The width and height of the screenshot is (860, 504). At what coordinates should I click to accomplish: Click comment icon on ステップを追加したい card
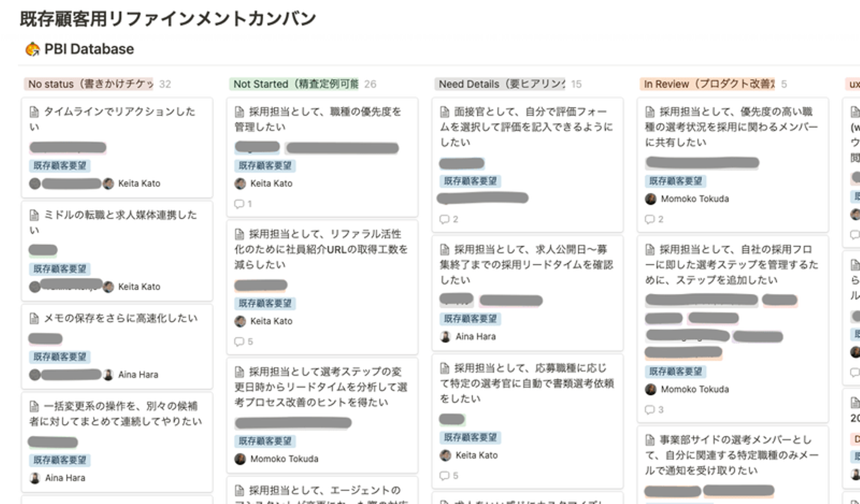point(650,410)
